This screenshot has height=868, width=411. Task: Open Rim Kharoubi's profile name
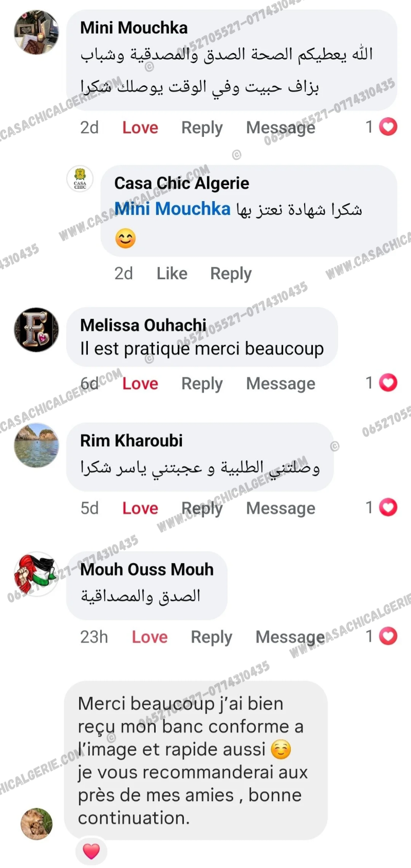pos(132,441)
